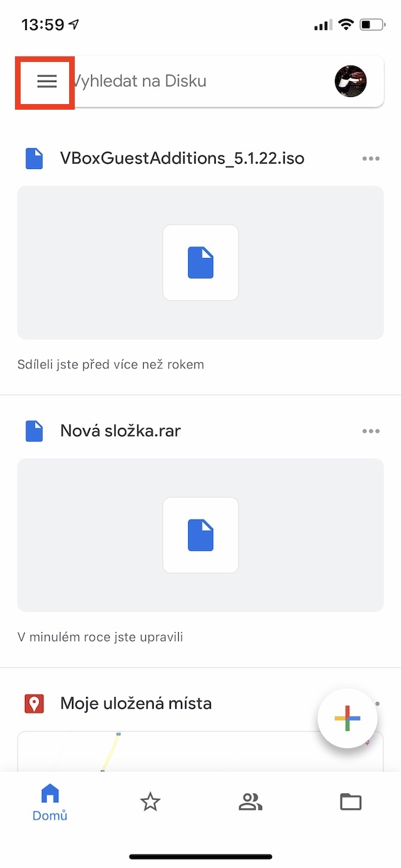Open Moje uložená místa map title
Screen dimensions: 401x868
pos(136,704)
